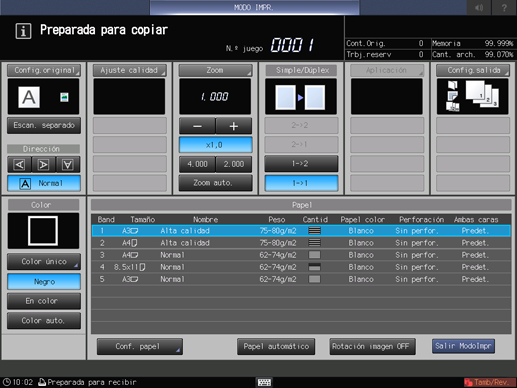Select 1->2 duplex mode
The image size is (517, 388).
301,164
